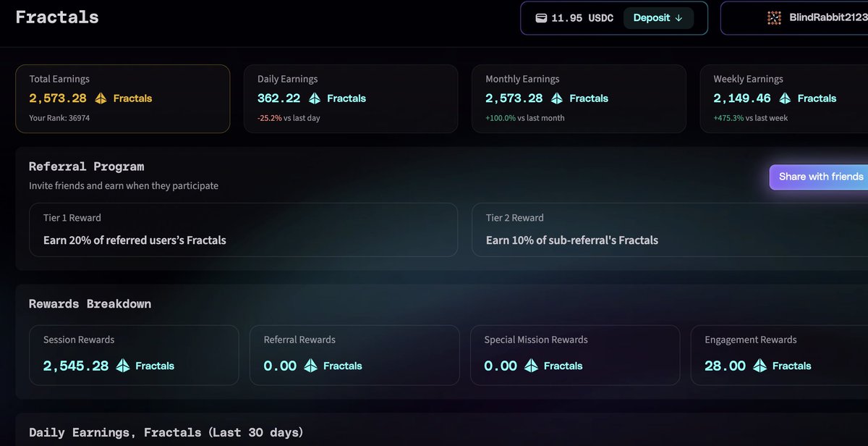The height and width of the screenshot is (446, 868).
Task: Click Share with friends button
Action: (x=819, y=177)
